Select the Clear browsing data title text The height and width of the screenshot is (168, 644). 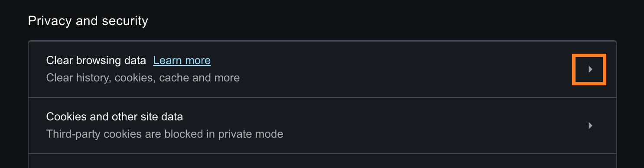pyautogui.click(x=96, y=60)
